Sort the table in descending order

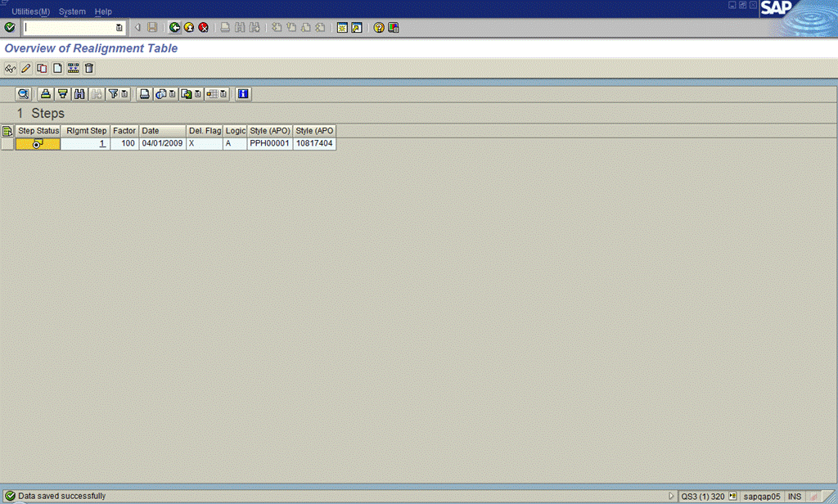click(x=62, y=94)
